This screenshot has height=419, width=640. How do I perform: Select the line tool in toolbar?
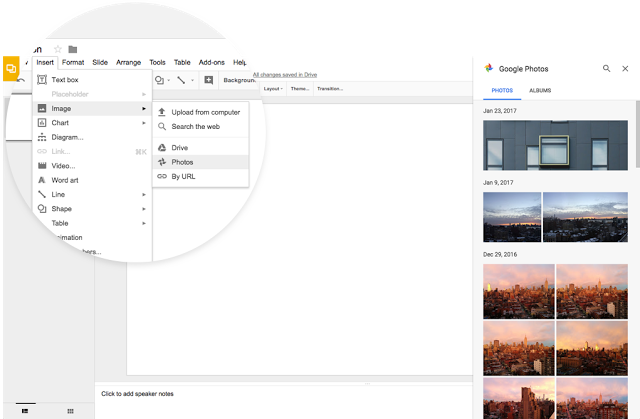point(181,80)
